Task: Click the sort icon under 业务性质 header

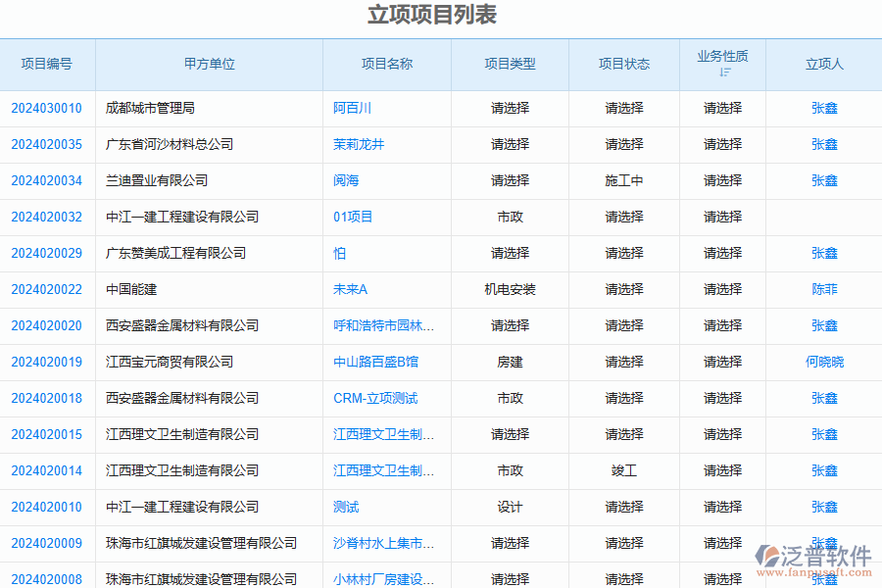Action: [724, 73]
